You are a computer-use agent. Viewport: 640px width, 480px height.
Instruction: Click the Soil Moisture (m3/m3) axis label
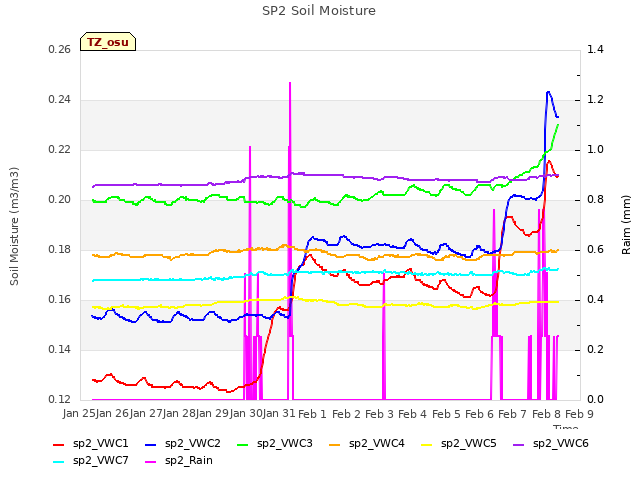coord(14,226)
